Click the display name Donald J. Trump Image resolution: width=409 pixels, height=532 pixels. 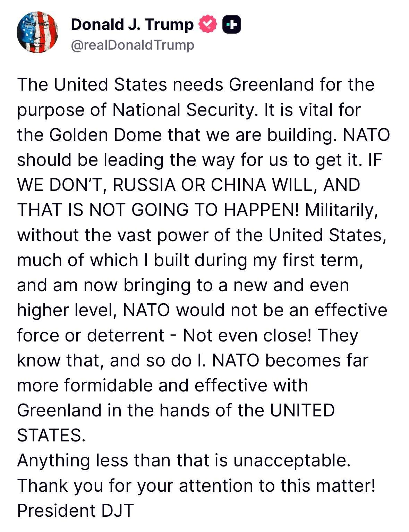[x=133, y=24]
